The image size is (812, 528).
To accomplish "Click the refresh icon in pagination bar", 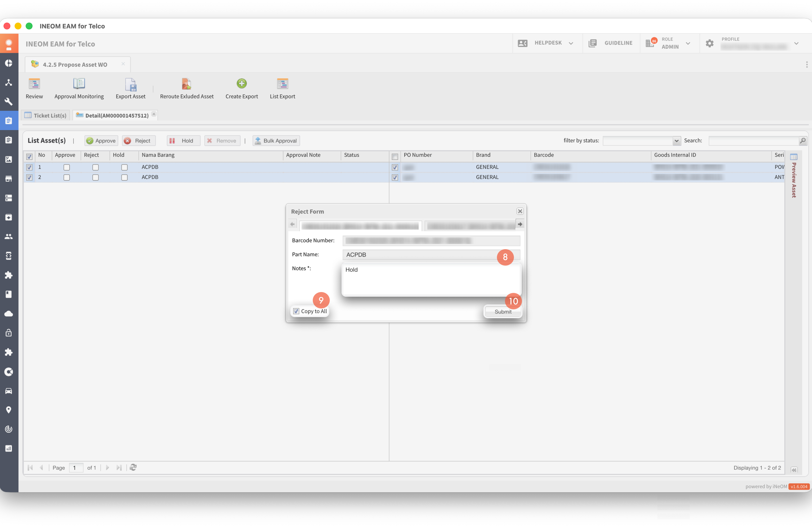I will click(133, 467).
